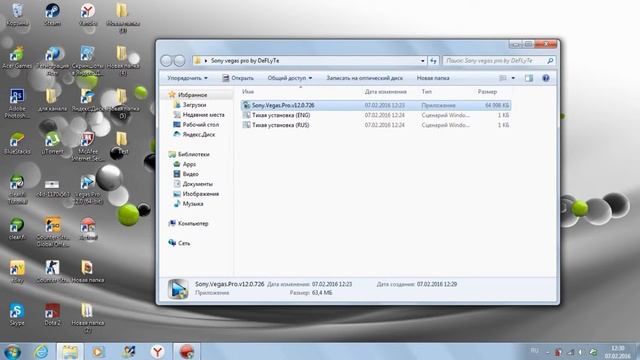640x360 pixels.
Task: Select the Steam desktop shortcut
Action: [52, 14]
